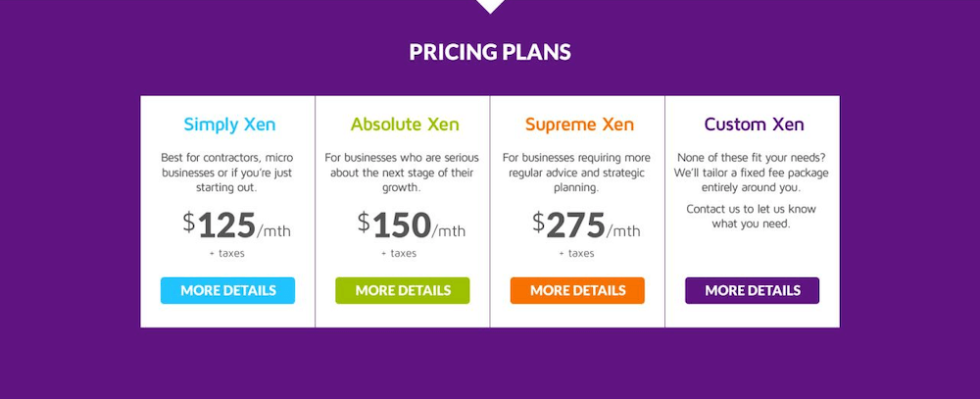Select the purple Custom Xen More Details button

pyautogui.click(x=752, y=290)
